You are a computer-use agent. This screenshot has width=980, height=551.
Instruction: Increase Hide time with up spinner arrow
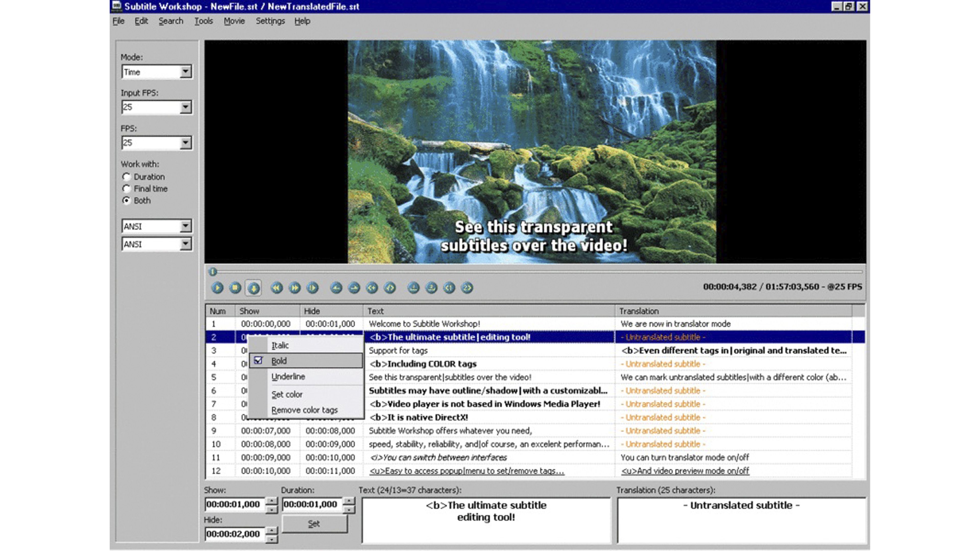click(271, 531)
